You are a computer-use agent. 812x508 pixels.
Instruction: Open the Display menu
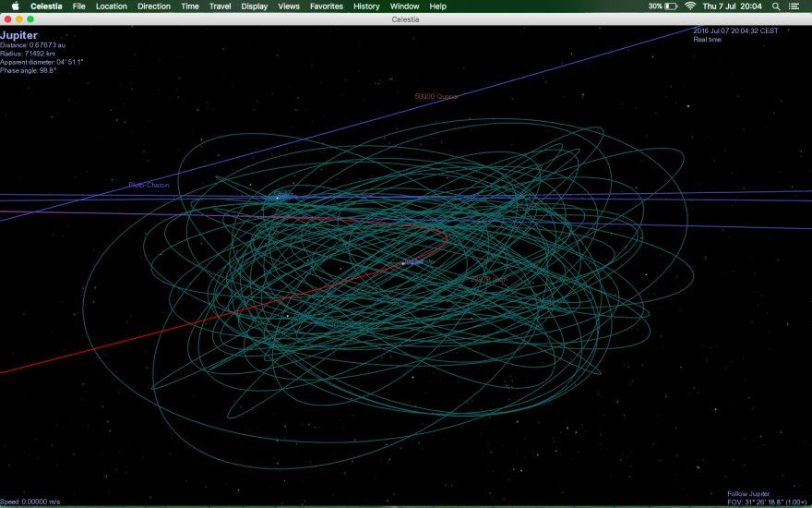click(255, 6)
